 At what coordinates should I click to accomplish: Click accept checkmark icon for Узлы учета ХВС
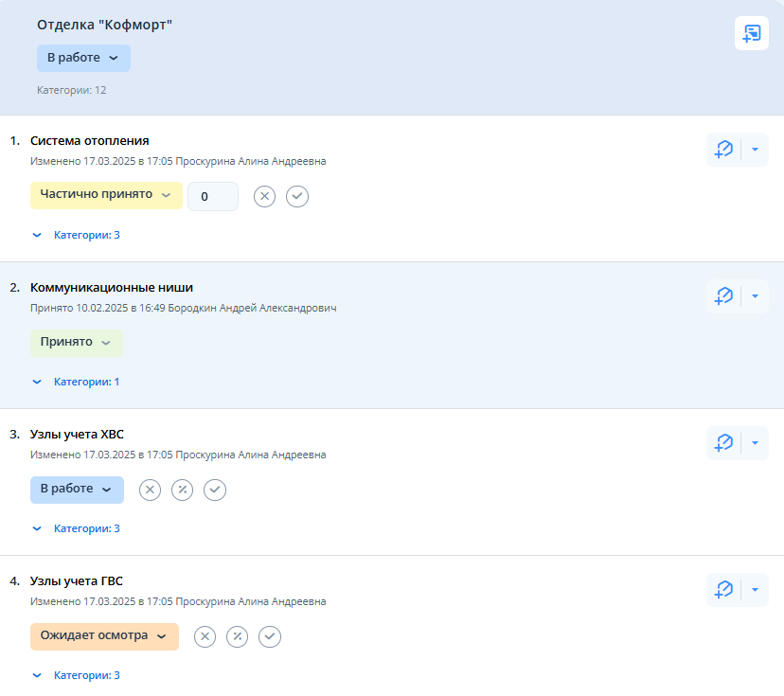[x=215, y=490]
